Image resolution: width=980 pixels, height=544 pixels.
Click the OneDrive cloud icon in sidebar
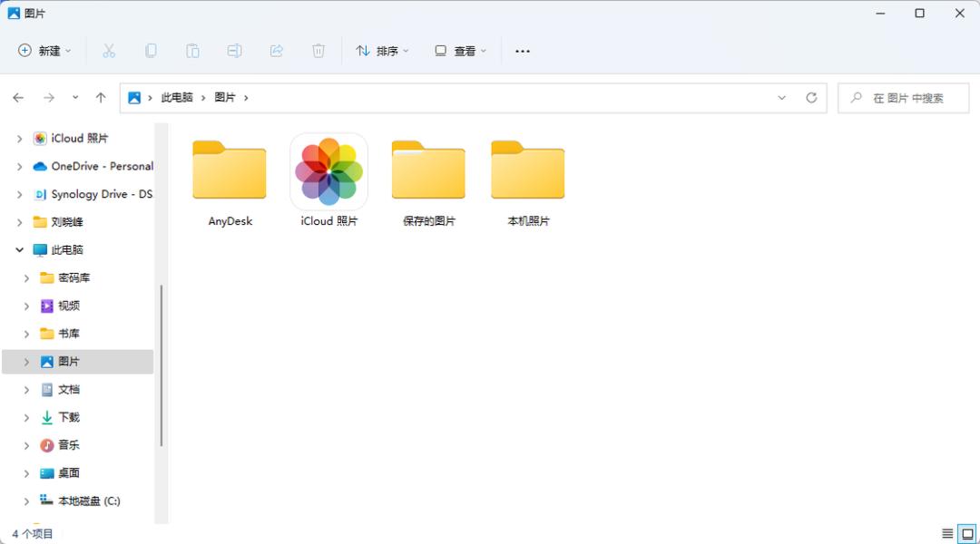(40, 166)
